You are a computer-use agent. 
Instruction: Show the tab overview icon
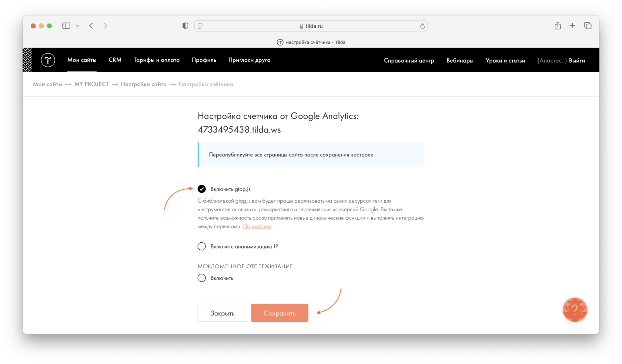pyautogui.click(x=588, y=26)
